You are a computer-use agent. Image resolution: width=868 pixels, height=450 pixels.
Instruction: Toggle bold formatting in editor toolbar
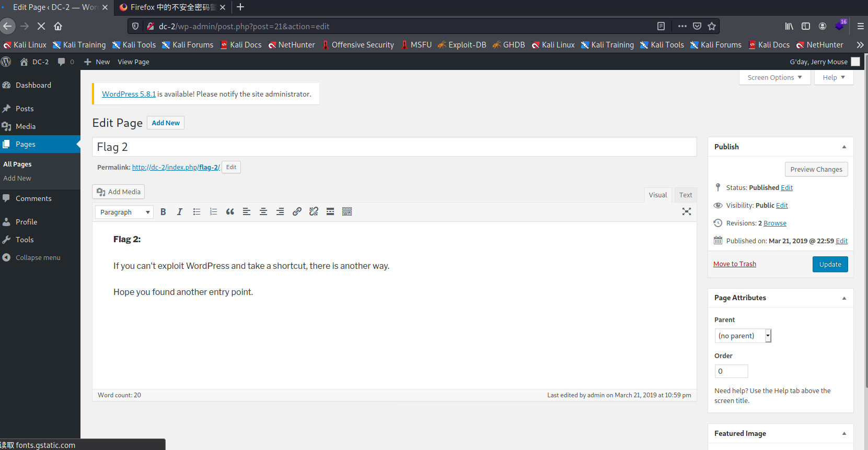pyautogui.click(x=163, y=211)
